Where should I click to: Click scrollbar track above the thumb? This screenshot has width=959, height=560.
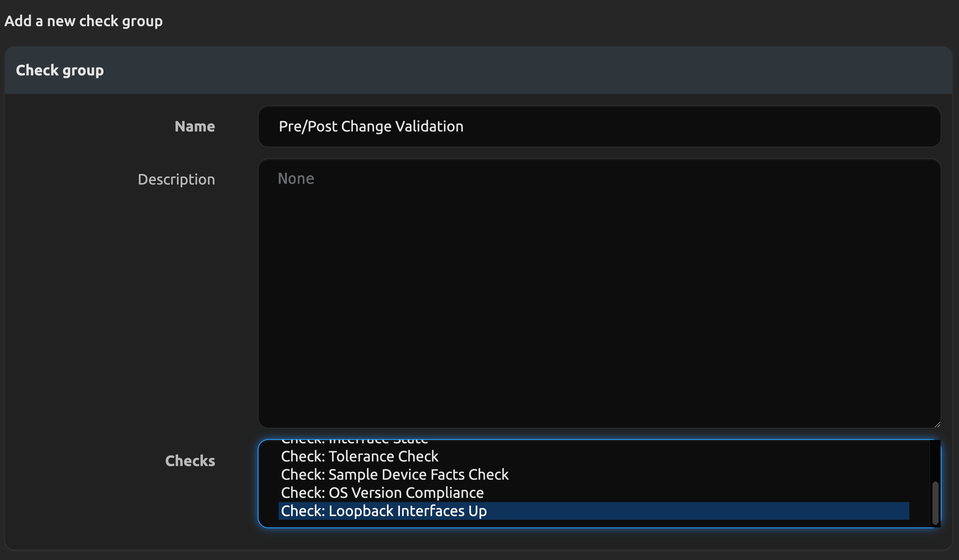click(x=935, y=460)
